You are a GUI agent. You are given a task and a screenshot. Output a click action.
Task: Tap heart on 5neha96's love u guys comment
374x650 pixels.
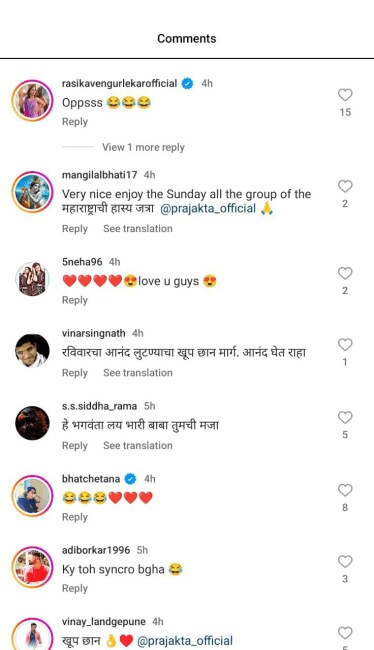coord(345,273)
